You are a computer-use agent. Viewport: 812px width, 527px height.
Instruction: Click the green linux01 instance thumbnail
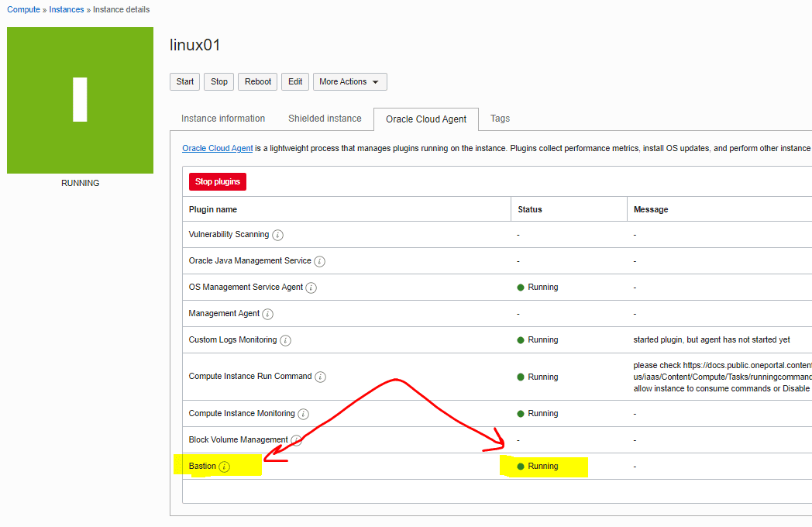81,100
